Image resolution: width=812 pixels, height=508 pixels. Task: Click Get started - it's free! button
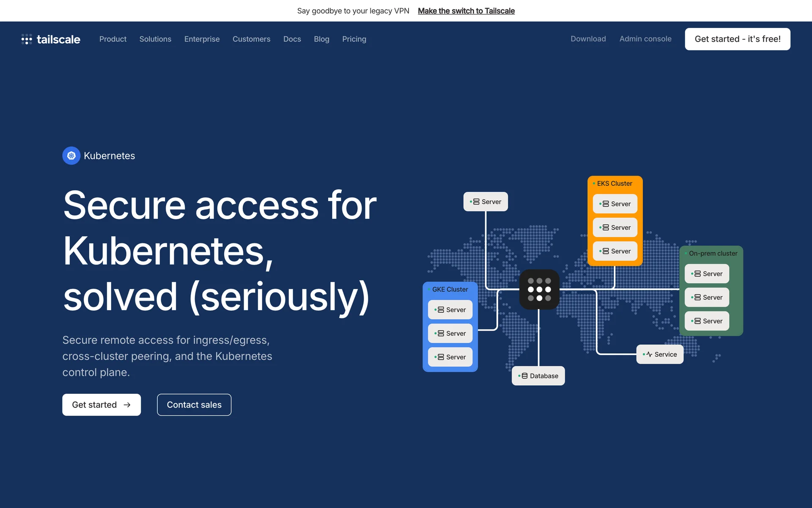(737, 39)
